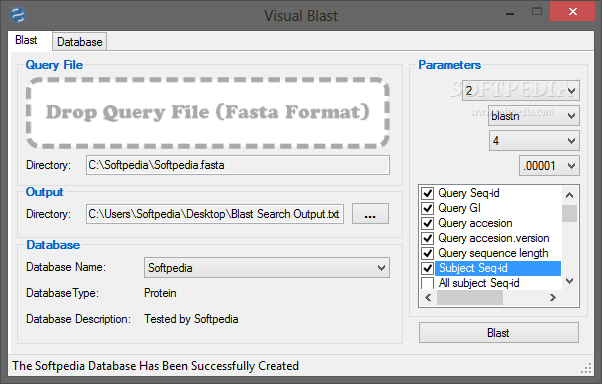Open the output browse button (...)

370,214
